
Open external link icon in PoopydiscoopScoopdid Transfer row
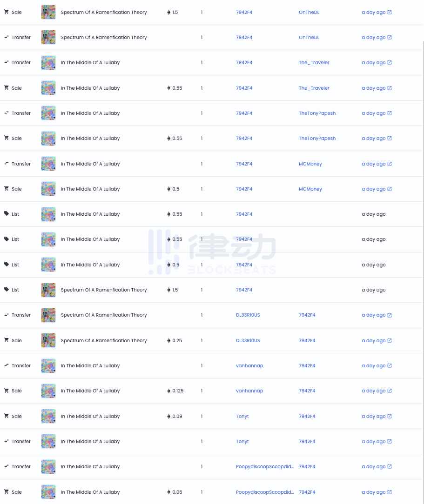pos(390,466)
